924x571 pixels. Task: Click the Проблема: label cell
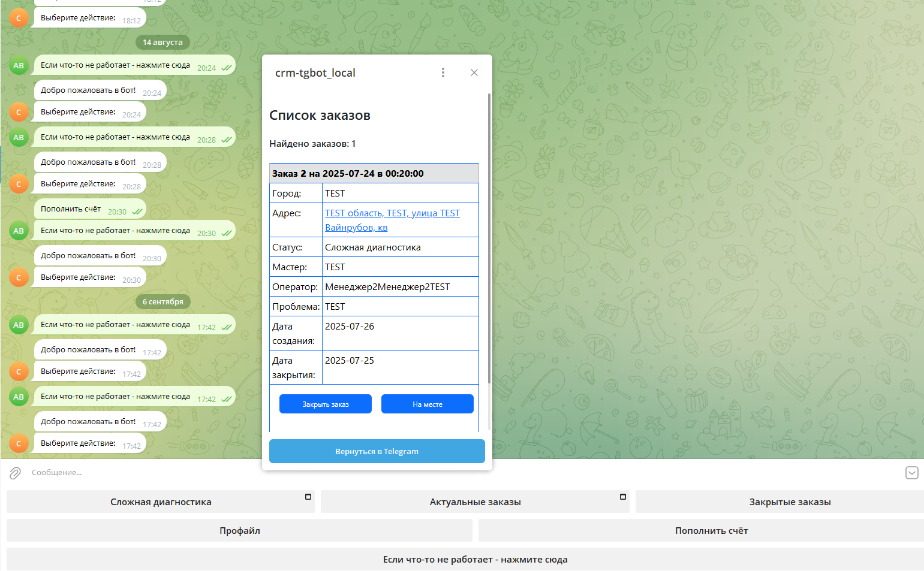click(296, 306)
